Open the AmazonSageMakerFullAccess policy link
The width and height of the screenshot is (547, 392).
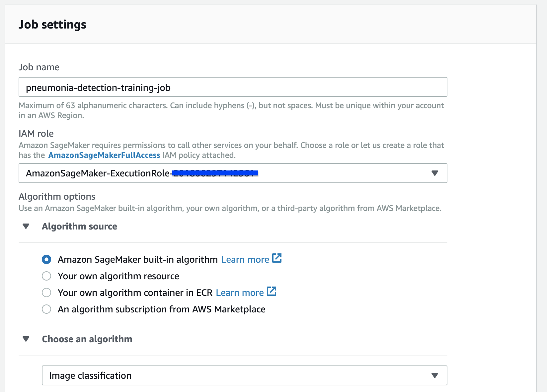coord(104,155)
